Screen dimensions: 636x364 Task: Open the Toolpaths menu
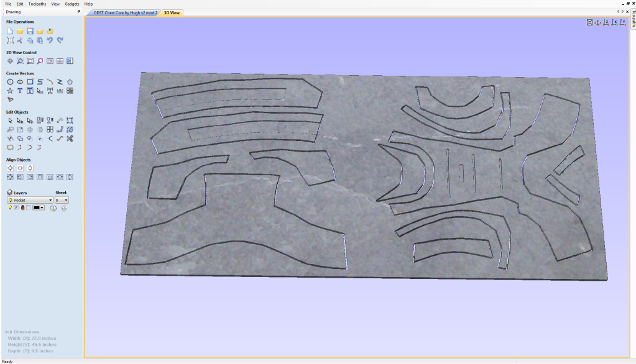click(37, 4)
